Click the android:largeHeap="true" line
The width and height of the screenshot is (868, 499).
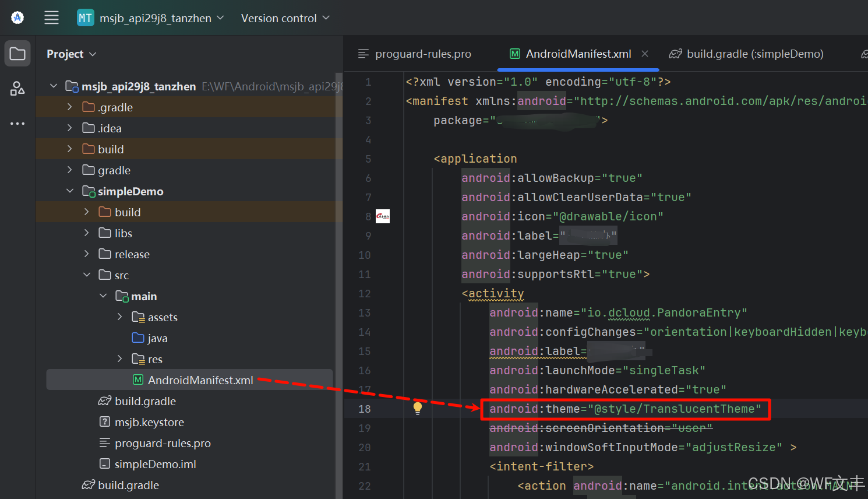(545, 255)
